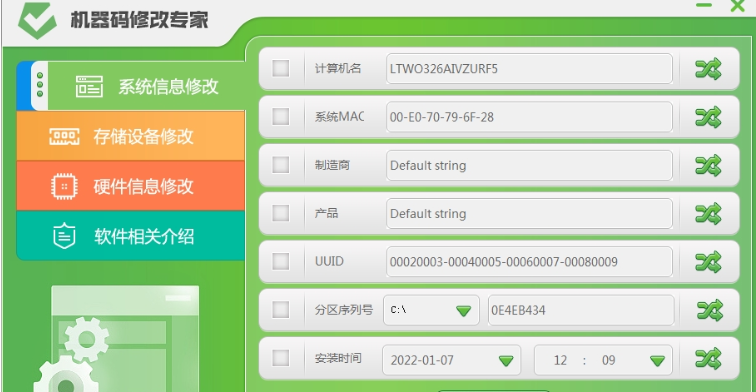Screen dimensions: 756x392
Task: Randomize 分区序列号 using its shuffle icon
Action: (709, 310)
